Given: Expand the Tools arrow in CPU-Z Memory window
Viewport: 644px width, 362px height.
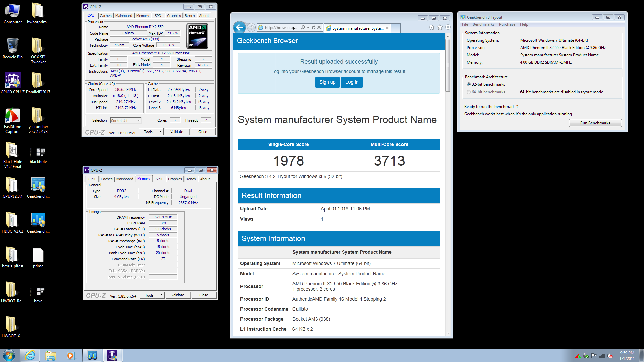Looking at the screenshot, I should [x=162, y=295].
